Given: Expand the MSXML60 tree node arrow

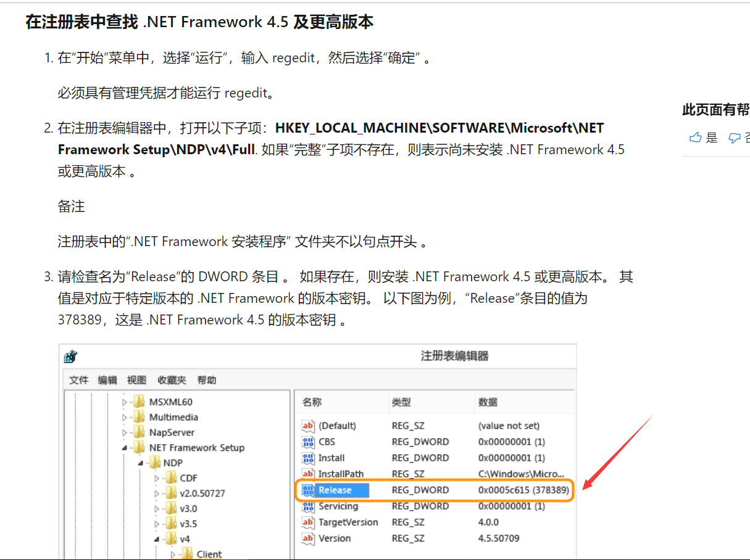Looking at the screenshot, I should click(x=125, y=402).
